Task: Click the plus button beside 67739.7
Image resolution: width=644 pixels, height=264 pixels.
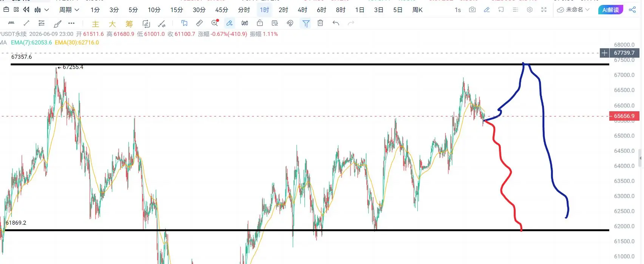Action: coord(604,53)
